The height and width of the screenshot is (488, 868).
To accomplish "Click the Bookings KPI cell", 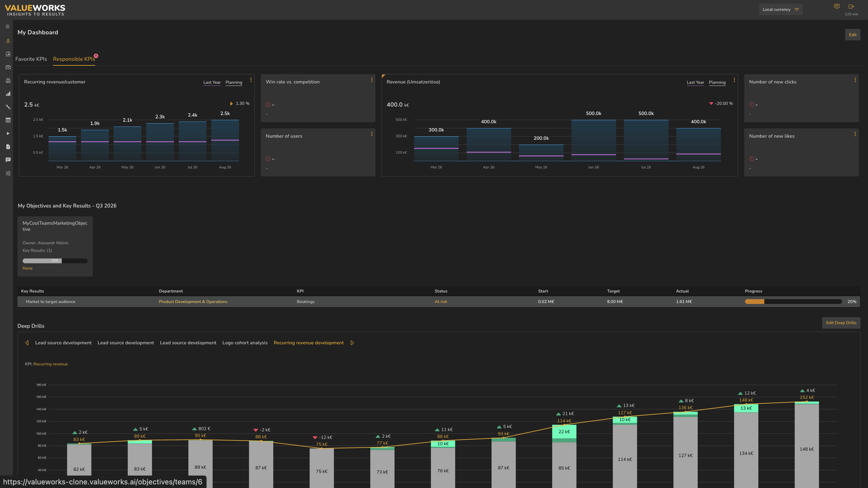I will point(306,302).
